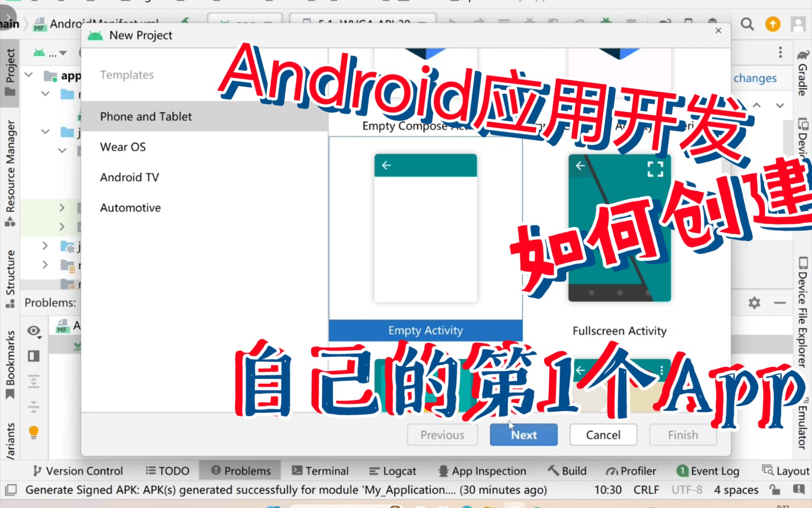Click the Next button in New Project dialog
The width and height of the screenshot is (812, 508).
523,435
